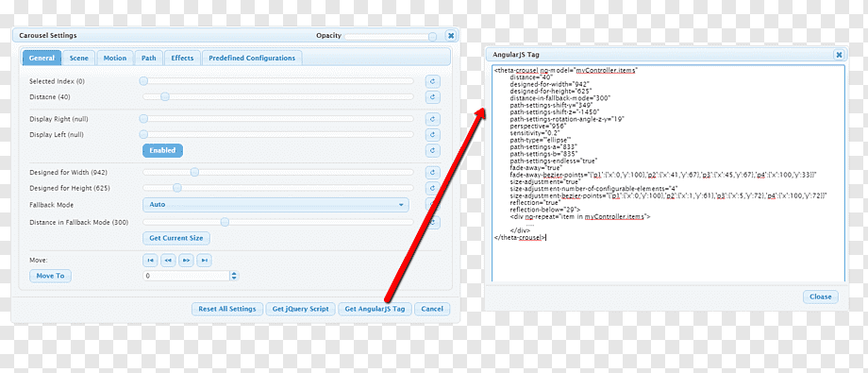The height and width of the screenshot is (373, 868).
Task: Click the 'Fallback Mode' label
Action: [x=52, y=205]
